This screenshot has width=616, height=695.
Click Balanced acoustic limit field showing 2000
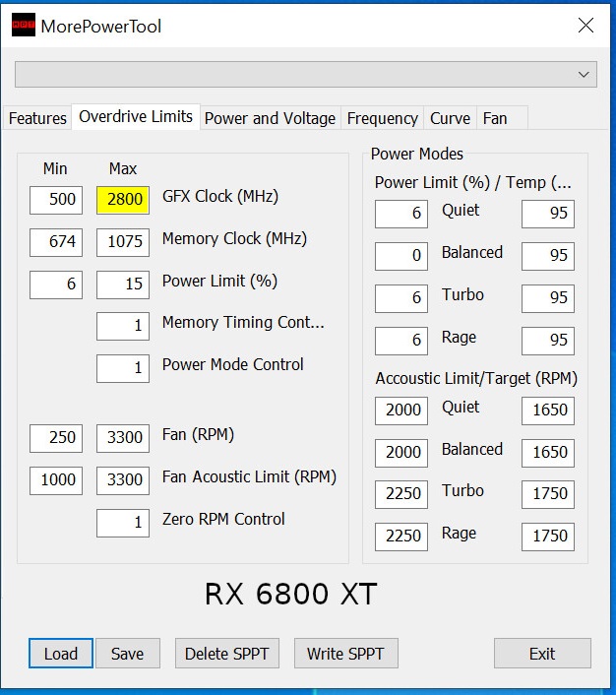401,453
